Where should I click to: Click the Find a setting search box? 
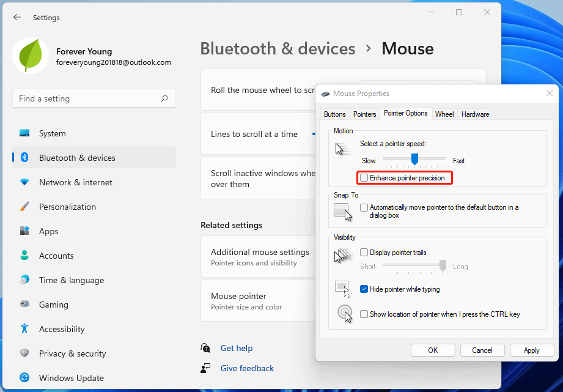tap(94, 98)
